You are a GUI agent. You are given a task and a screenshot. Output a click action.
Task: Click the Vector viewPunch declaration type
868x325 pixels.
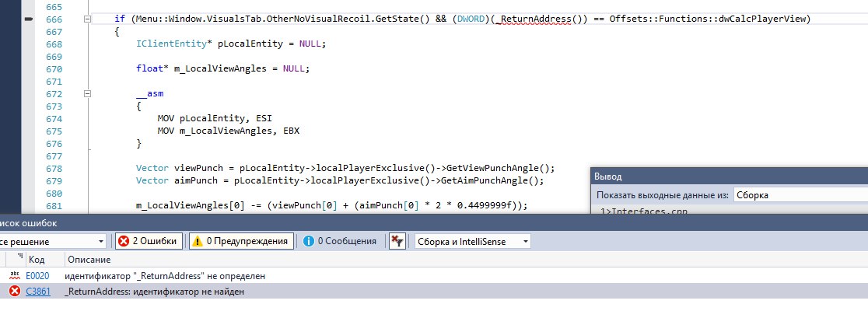point(152,168)
